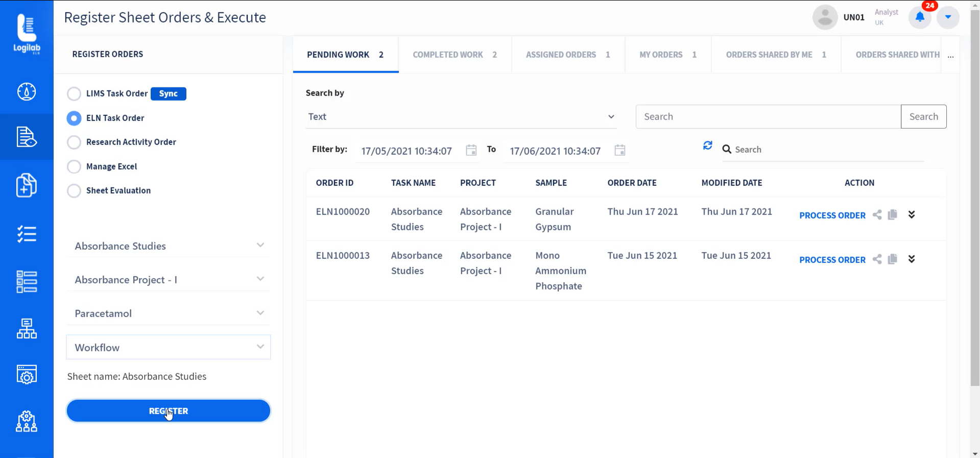Open the checklist tasks icon in sidebar
Screen dimensions: 980x458
pyautogui.click(x=27, y=234)
